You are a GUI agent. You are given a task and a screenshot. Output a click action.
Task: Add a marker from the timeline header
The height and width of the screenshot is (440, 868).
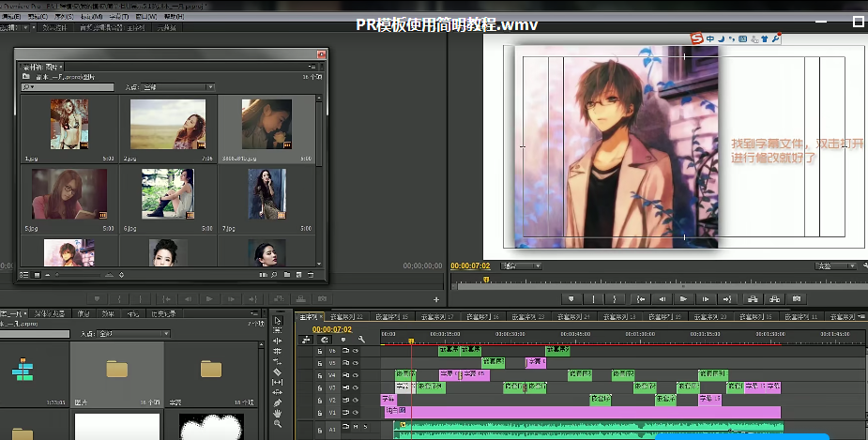[343, 340]
